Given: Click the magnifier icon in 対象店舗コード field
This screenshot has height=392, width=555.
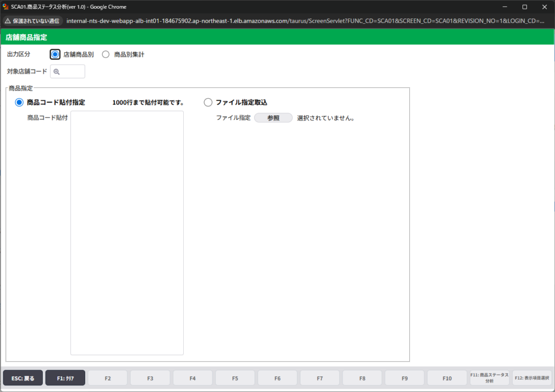Looking at the screenshot, I should pyautogui.click(x=56, y=72).
